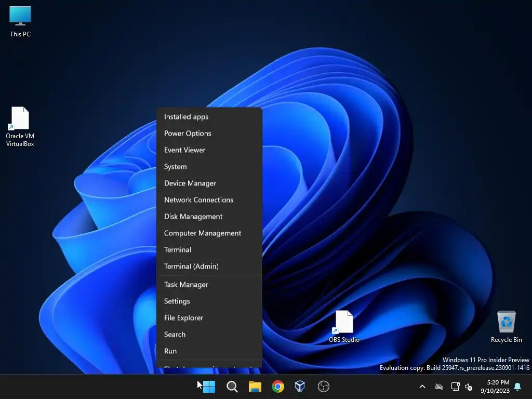The width and height of the screenshot is (532, 399).
Task: Select the Oracle VM VirtualBox desktop shortcut
Action: (x=20, y=127)
